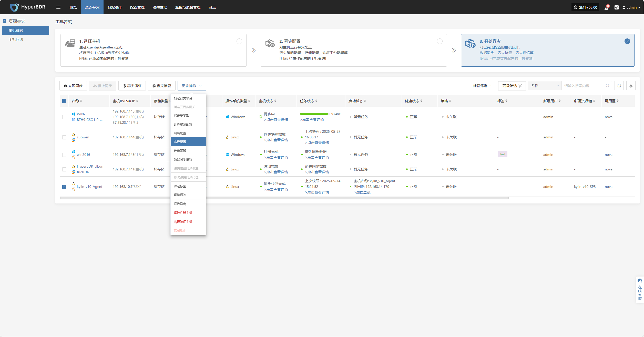Image resolution: width=644 pixels, height=337 pixels.
Task: Check the HyperBDR_Ubuntu20.04 row checkbox
Action: coord(64,169)
